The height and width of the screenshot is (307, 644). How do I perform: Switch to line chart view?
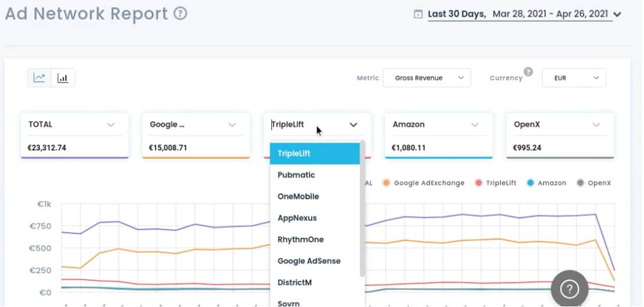[40, 78]
